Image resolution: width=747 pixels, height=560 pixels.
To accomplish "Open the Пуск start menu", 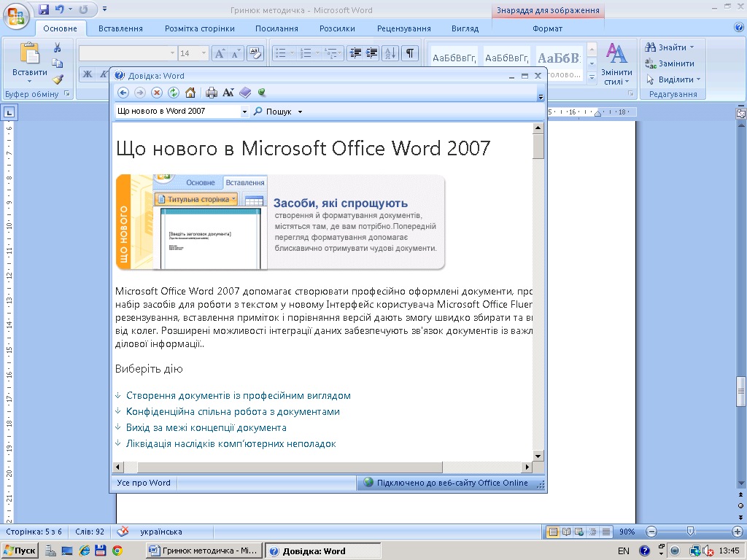I will click(x=20, y=551).
